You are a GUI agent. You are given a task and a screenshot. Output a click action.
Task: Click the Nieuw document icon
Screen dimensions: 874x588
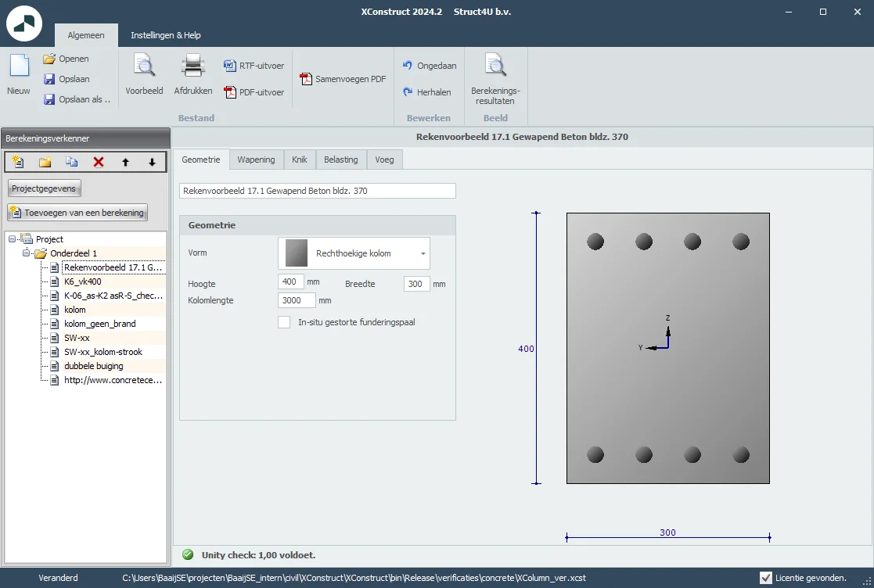click(x=19, y=66)
